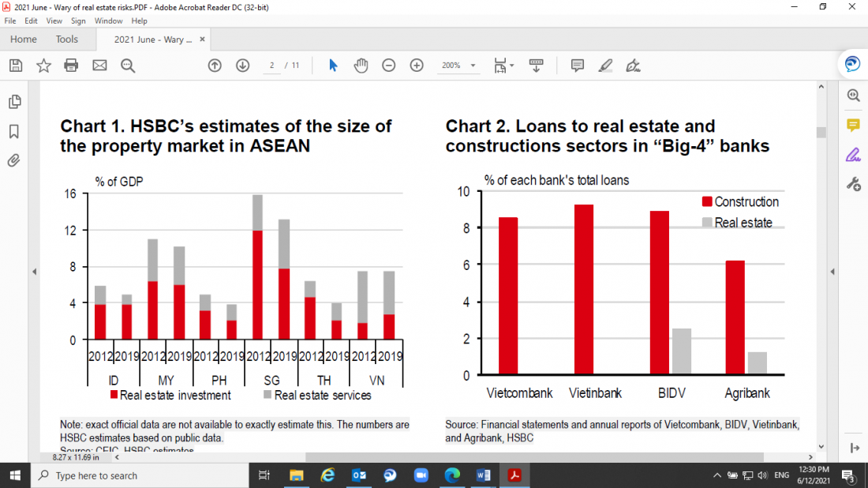This screenshot has height=488, width=868.
Task: Open the Edit menu
Action: click(31, 21)
